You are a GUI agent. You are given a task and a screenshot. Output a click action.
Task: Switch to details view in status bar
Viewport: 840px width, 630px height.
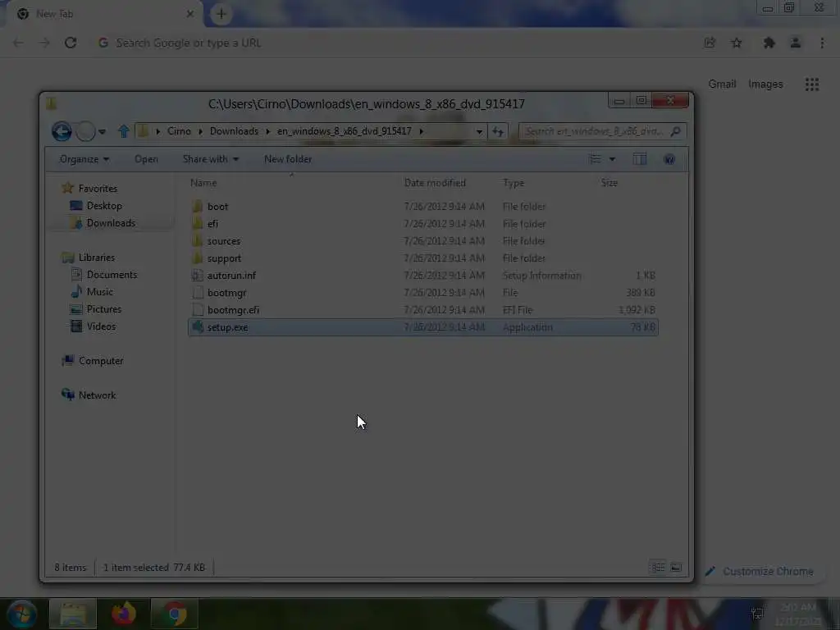pyautogui.click(x=658, y=568)
